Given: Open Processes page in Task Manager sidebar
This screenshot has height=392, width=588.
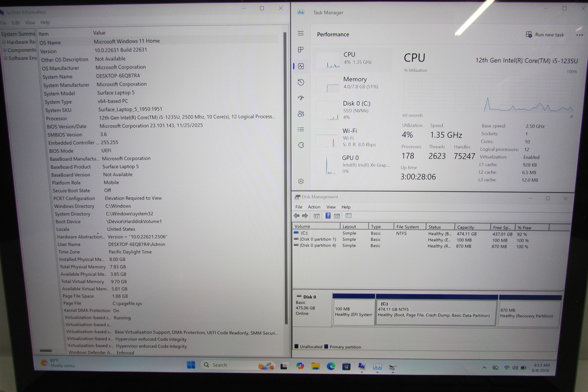Looking at the screenshot, I should point(301,50).
